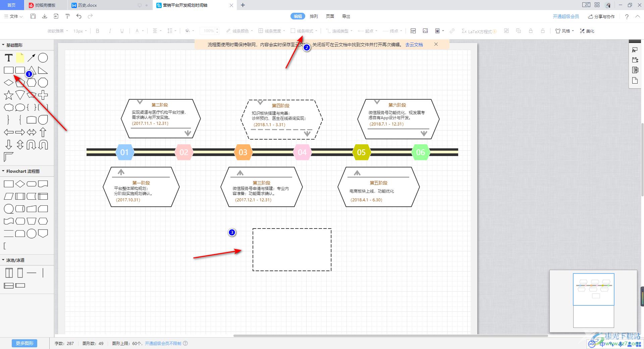Image resolution: width=644 pixels, height=349 pixels.
Task: Click the export-to-file arrow icon
Action: pos(56,16)
